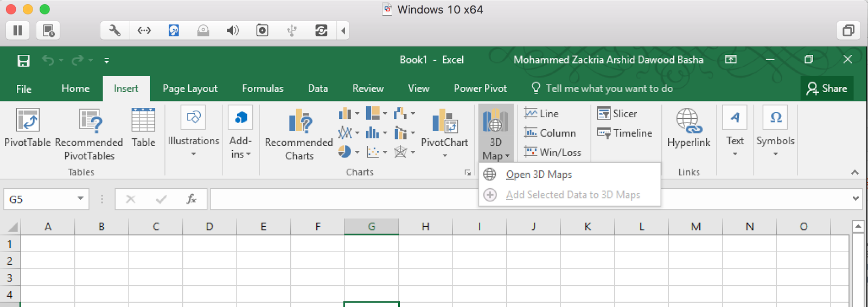Image resolution: width=868 pixels, height=307 pixels.
Task: Expand the formula bar
Action: [x=856, y=199]
